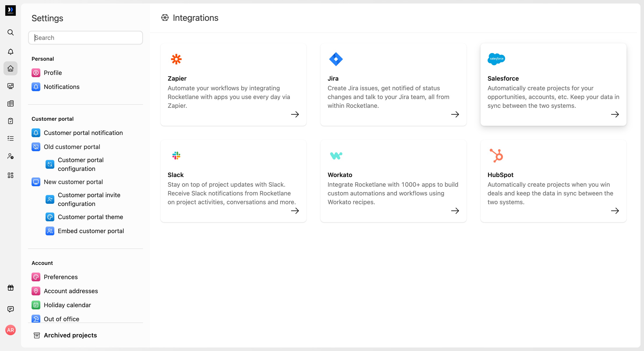
Task: Open the clipboard check icon in the left rail
Action: (11, 121)
